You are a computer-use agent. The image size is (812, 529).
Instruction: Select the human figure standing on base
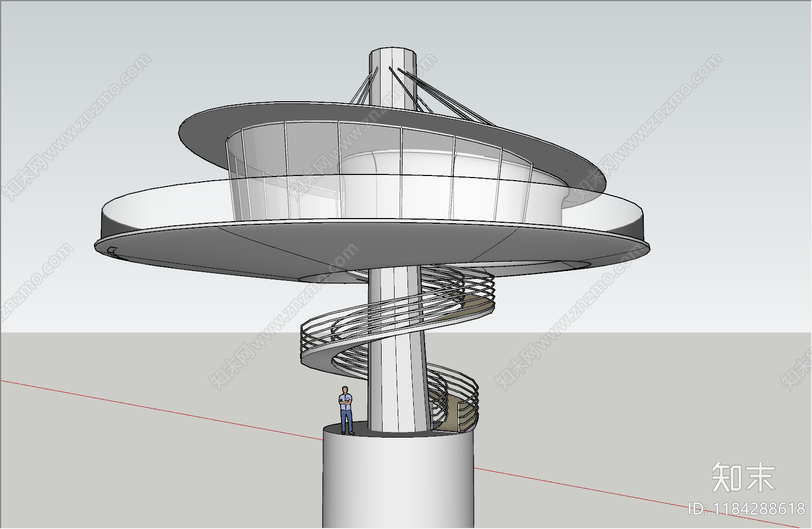pos(346,410)
